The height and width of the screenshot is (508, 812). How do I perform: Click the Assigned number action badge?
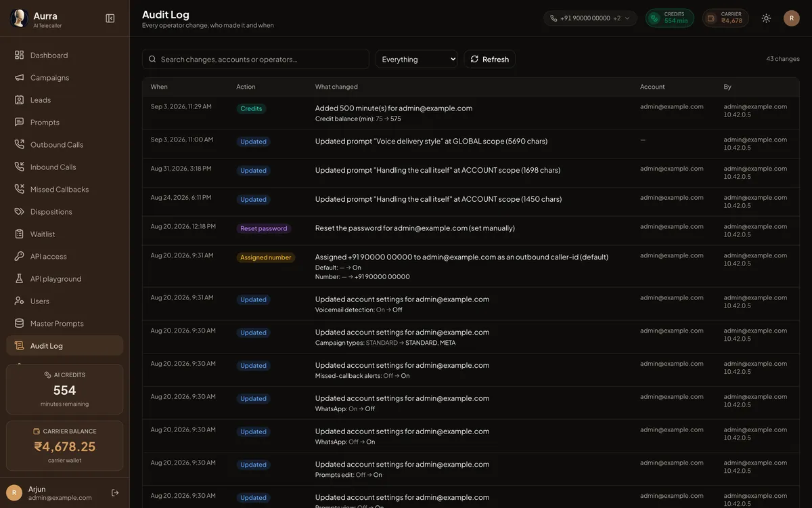[x=266, y=257]
